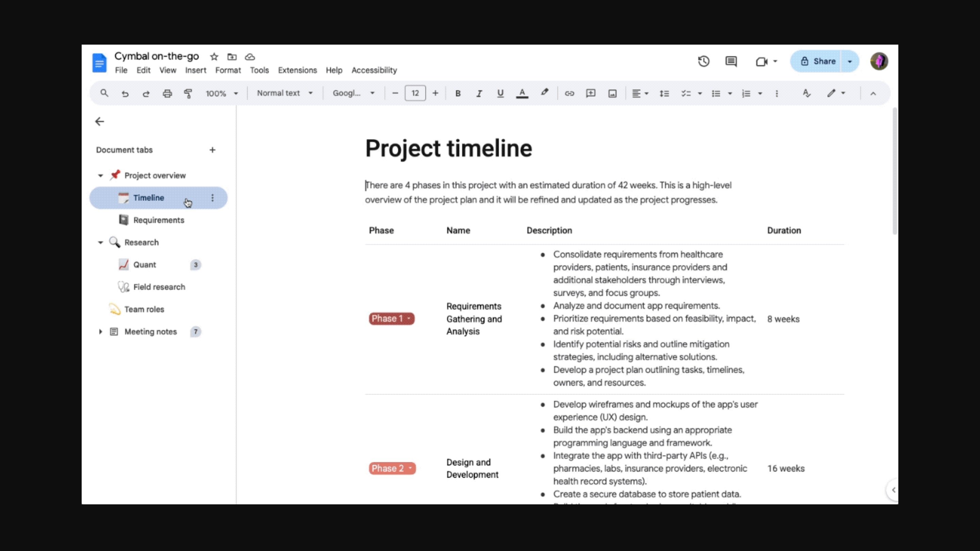
Task: Click the search menus magnifier icon
Action: [x=104, y=93]
